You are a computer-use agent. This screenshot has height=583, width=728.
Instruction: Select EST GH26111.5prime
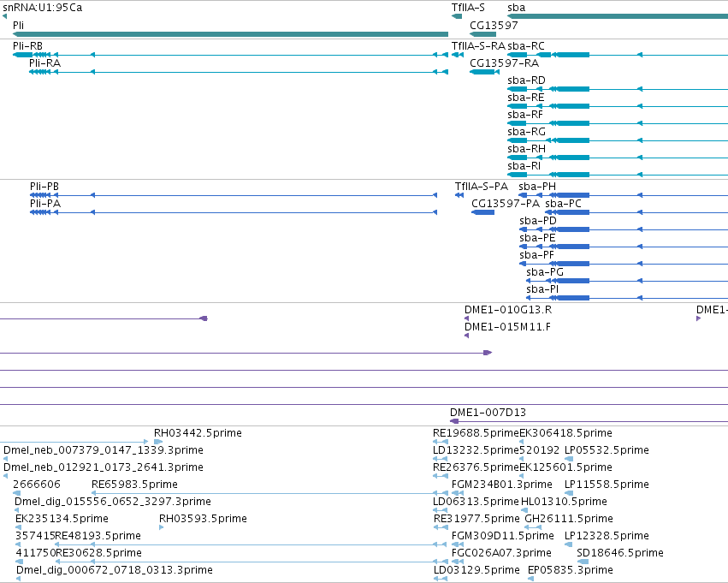point(533,527)
